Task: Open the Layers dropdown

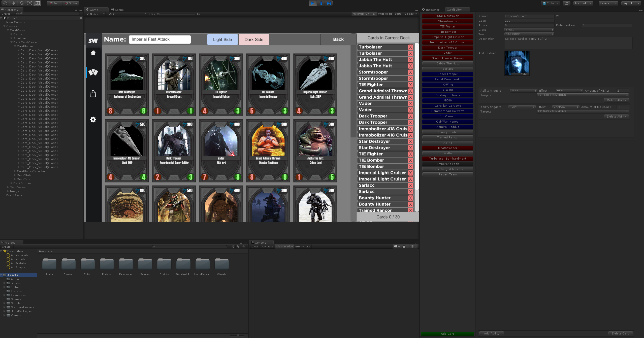Action: click(608, 3)
